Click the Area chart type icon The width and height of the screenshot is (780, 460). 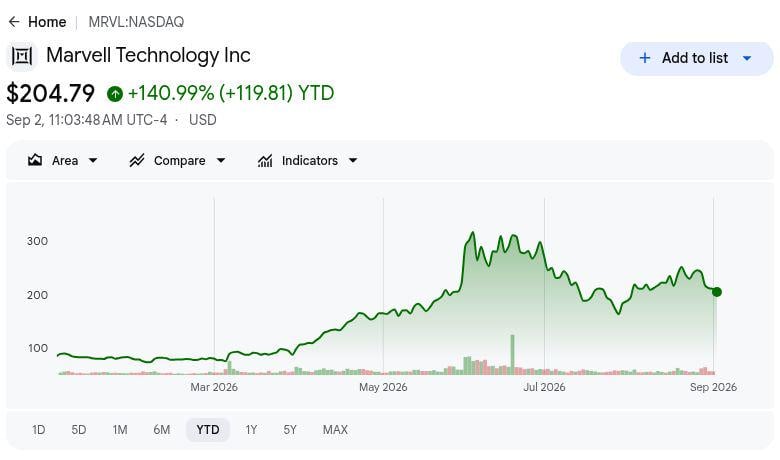[x=35, y=161]
